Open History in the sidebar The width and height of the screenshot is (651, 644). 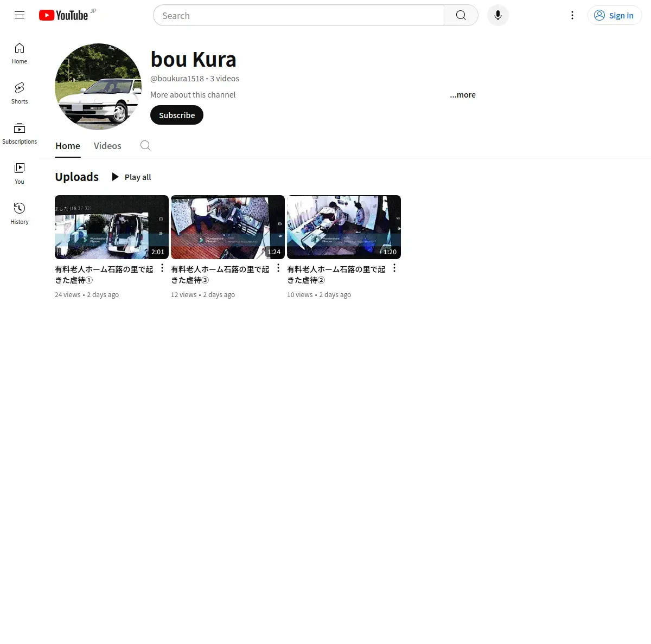pyautogui.click(x=20, y=214)
